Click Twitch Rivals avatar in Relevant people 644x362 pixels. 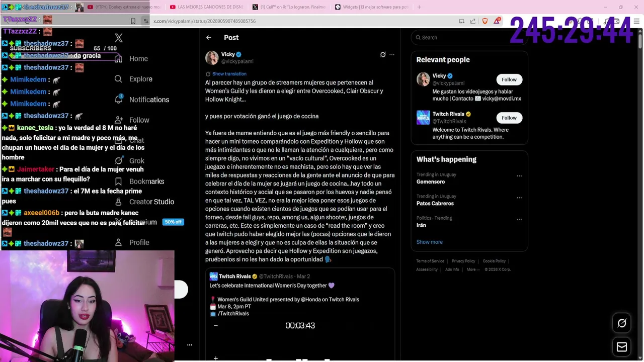[423, 118]
